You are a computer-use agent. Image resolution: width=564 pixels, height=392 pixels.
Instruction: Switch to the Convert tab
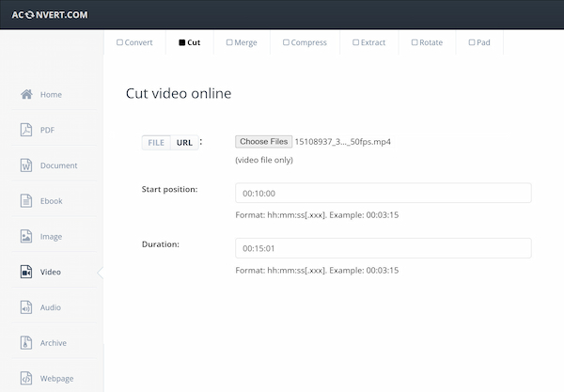134,42
